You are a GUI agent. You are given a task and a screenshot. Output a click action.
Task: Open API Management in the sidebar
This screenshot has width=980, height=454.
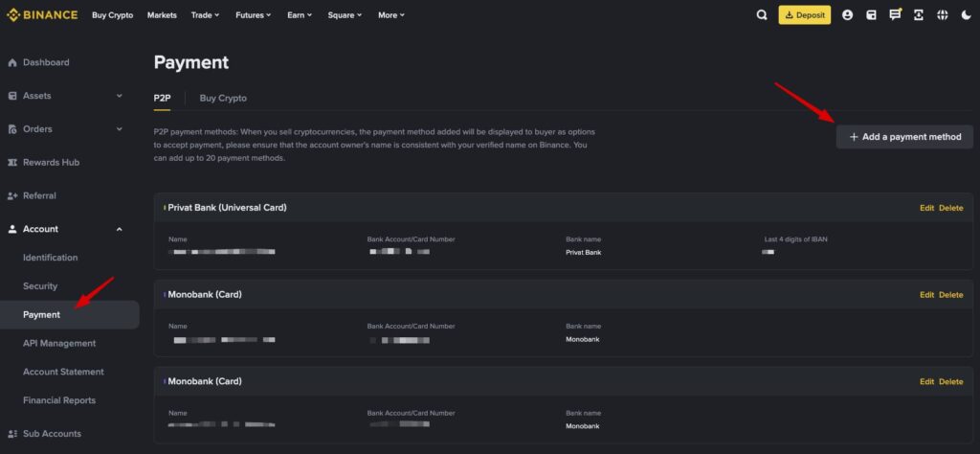tap(59, 343)
